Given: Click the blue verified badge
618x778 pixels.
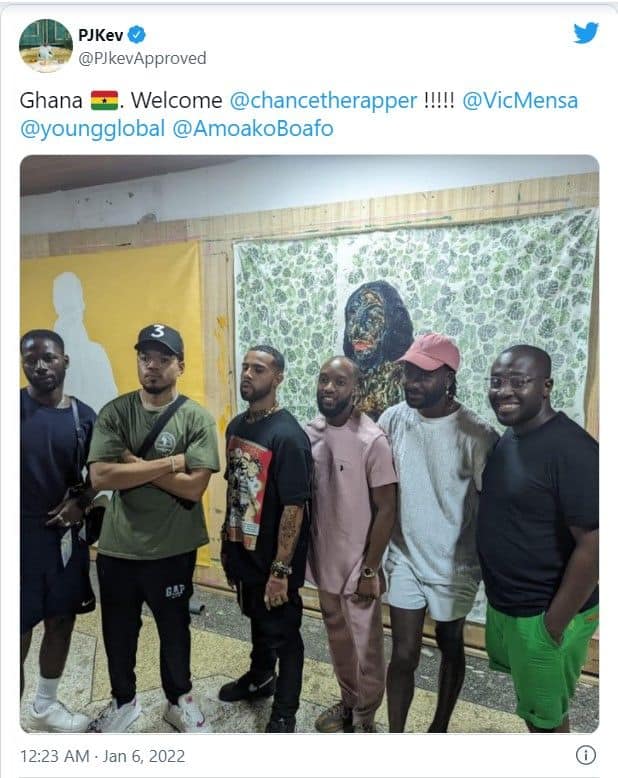Looking at the screenshot, I should pyautogui.click(x=137, y=35).
